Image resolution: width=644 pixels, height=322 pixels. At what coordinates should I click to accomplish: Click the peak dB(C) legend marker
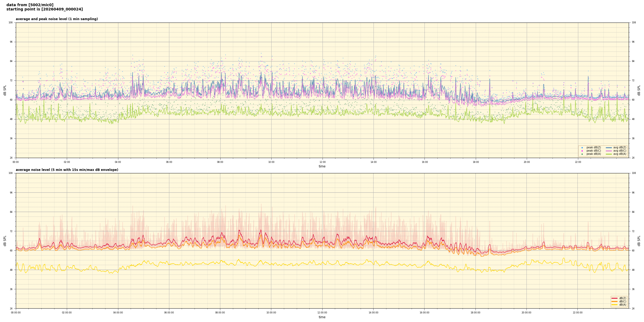[x=582, y=151]
